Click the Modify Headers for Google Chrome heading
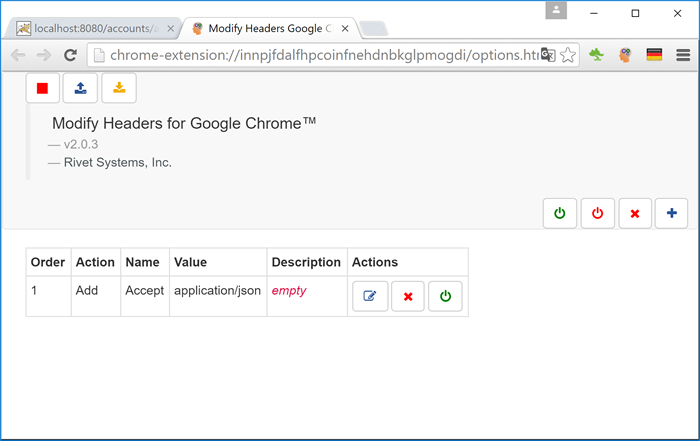Image resolution: width=700 pixels, height=441 pixels. (x=184, y=124)
